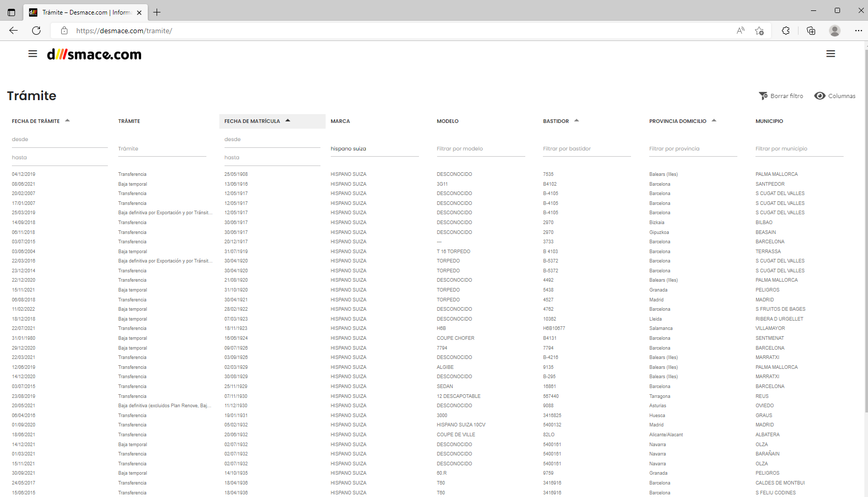Go back to previous page
This screenshot has width=868, height=497.
(13, 31)
